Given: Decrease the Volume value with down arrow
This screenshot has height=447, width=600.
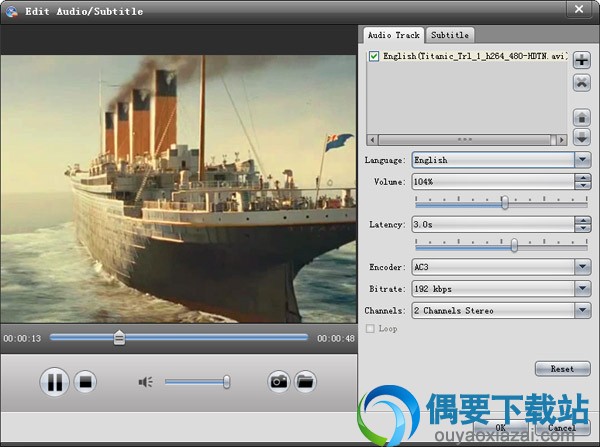Looking at the screenshot, I should [583, 186].
